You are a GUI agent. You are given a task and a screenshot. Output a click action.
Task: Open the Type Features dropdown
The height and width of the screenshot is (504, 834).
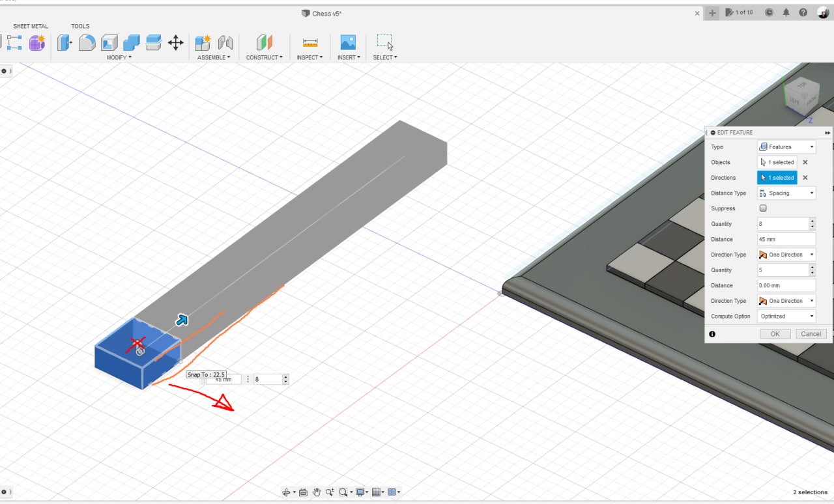[786, 147]
